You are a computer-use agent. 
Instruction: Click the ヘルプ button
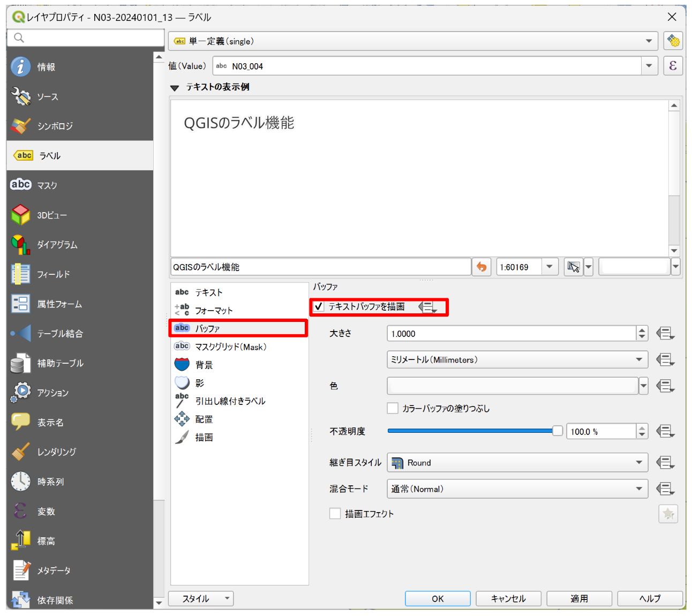point(650,598)
